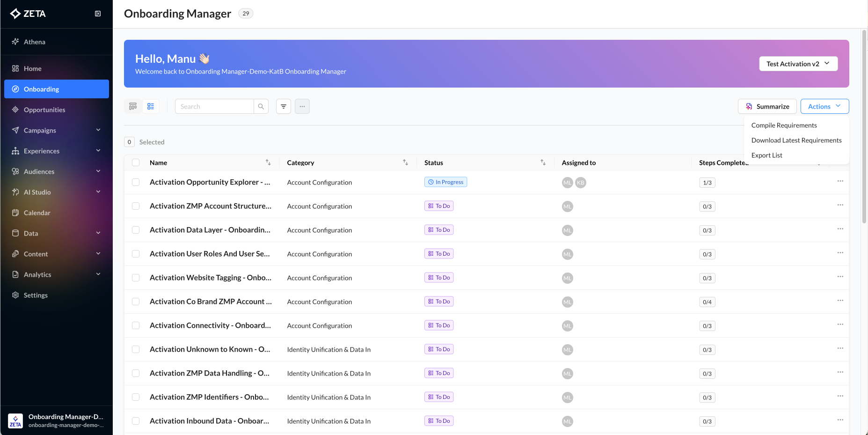Image resolution: width=868 pixels, height=435 pixels.
Task: Click into the Search input field
Action: [214, 106]
